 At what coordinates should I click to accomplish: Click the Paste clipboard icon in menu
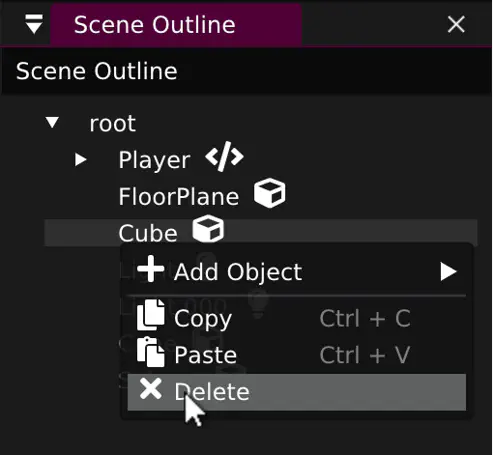pos(151,352)
